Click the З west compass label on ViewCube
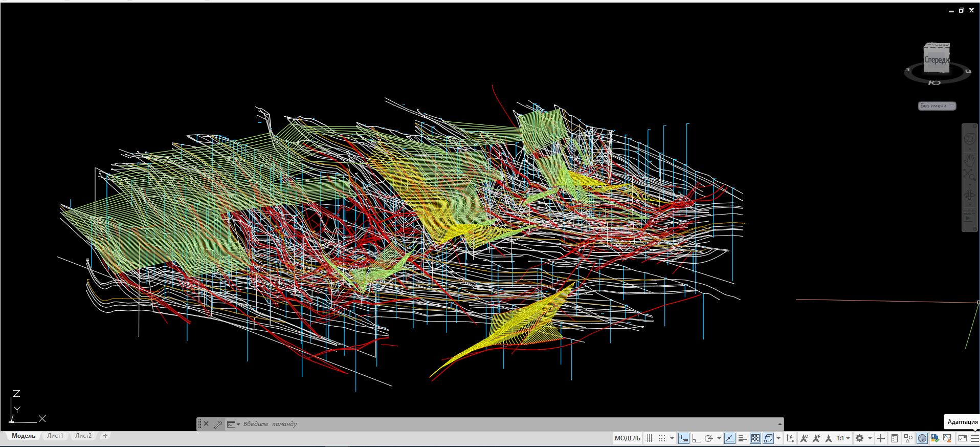The height and width of the screenshot is (447, 980). pos(907,70)
